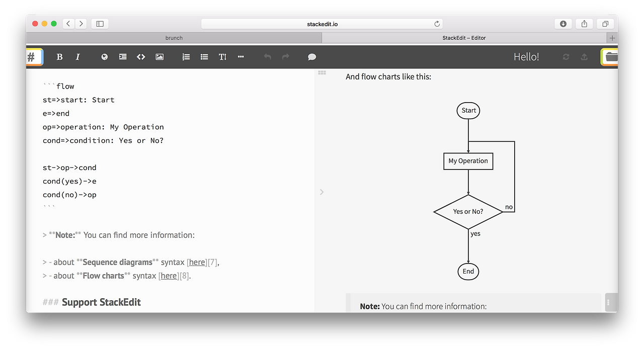Screen dimensions: 644x350
Task: Click the preview Note: blockquote text
Action: coord(423,306)
